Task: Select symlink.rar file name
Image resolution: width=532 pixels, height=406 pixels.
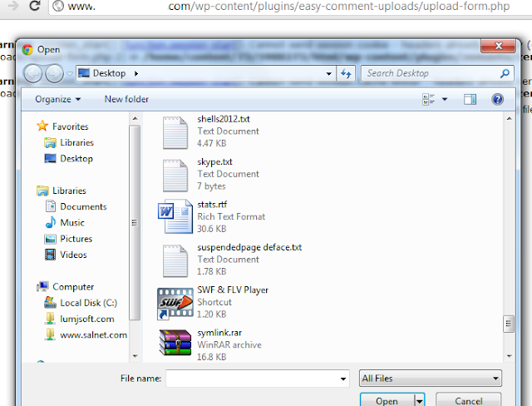Action: [219, 333]
